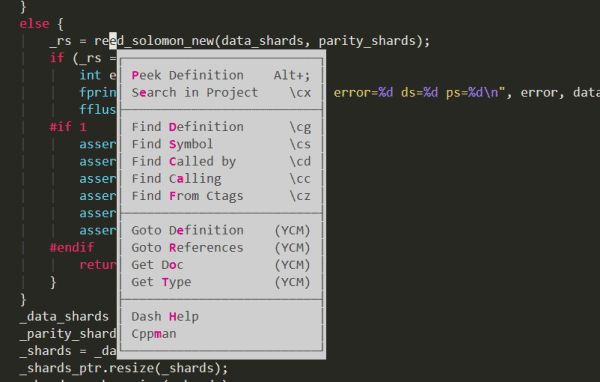Screen dimensions: 600x382
Task: Click the #if 1 preprocessor line
Action: point(68,127)
